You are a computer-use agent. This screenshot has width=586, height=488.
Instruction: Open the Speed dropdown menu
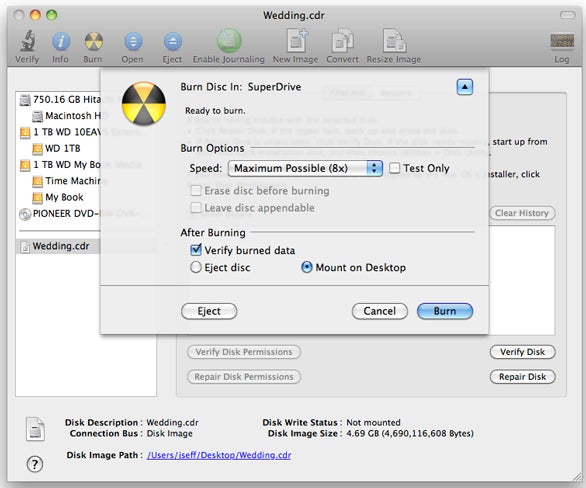305,169
